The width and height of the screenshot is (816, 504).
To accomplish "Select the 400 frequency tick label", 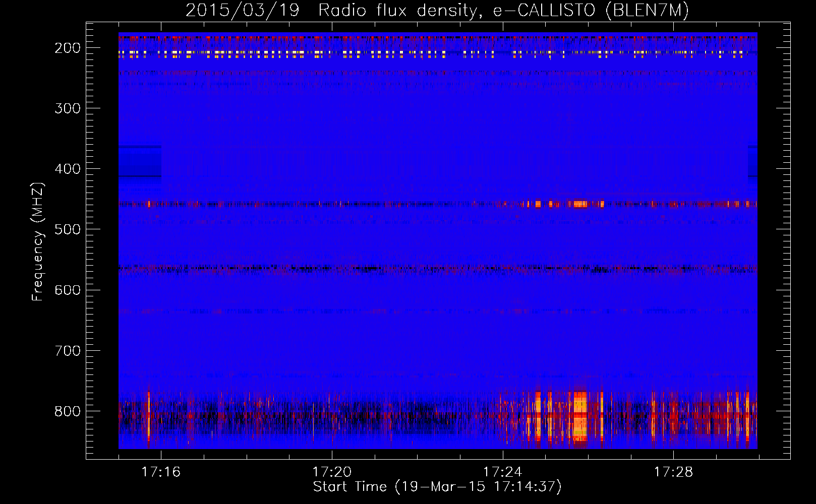I will click(68, 169).
